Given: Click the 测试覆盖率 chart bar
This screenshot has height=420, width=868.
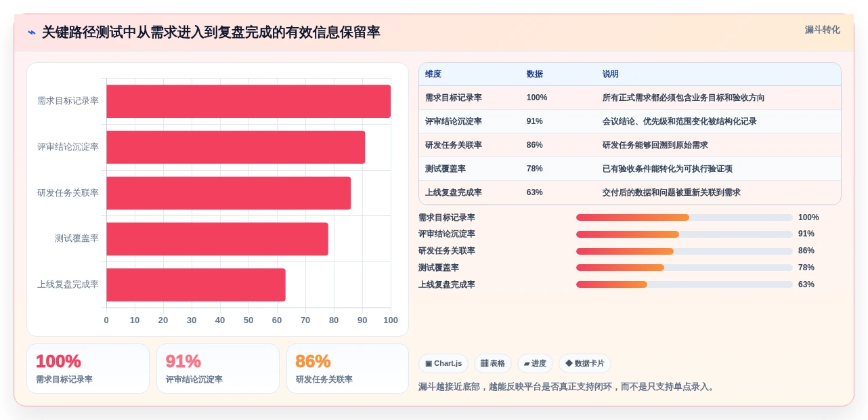Looking at the screenshot, I should tap(217, 239).
